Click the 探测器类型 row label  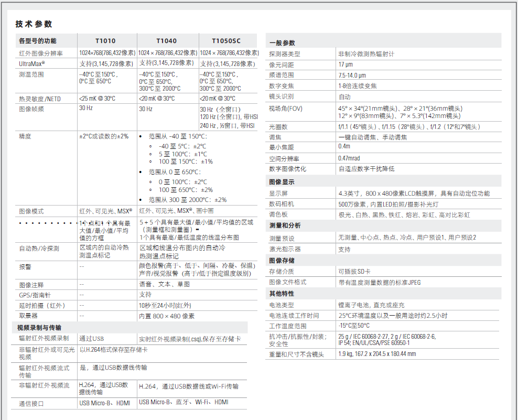[x=285, y=54]
